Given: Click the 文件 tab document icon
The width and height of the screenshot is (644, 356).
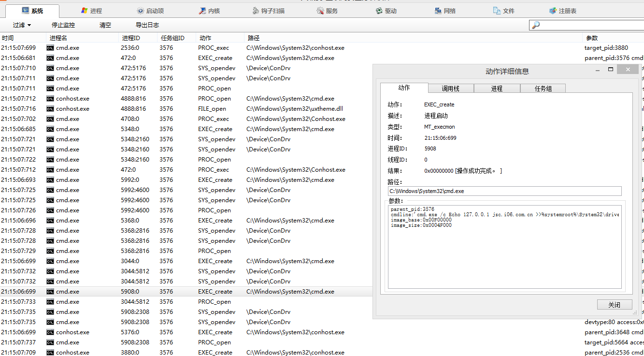Looking at the screenshot, I should 497,11.
